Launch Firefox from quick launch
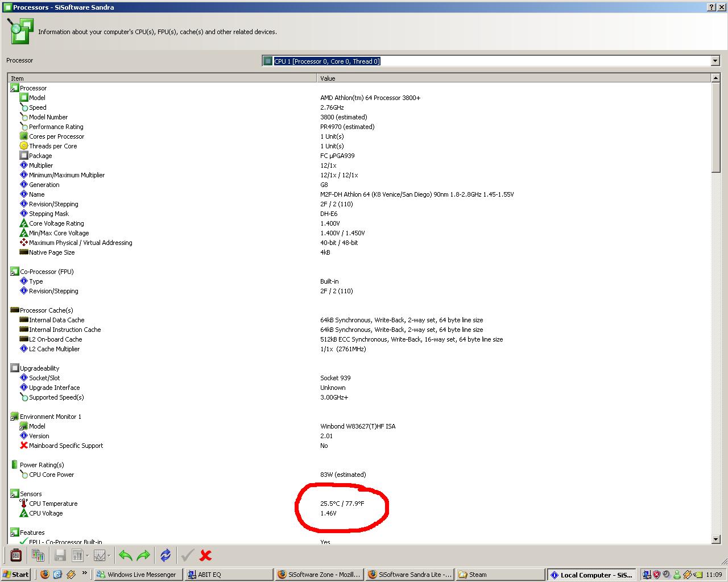The height and width of the screenshot is (582, 728). click(x=45, y=575)
